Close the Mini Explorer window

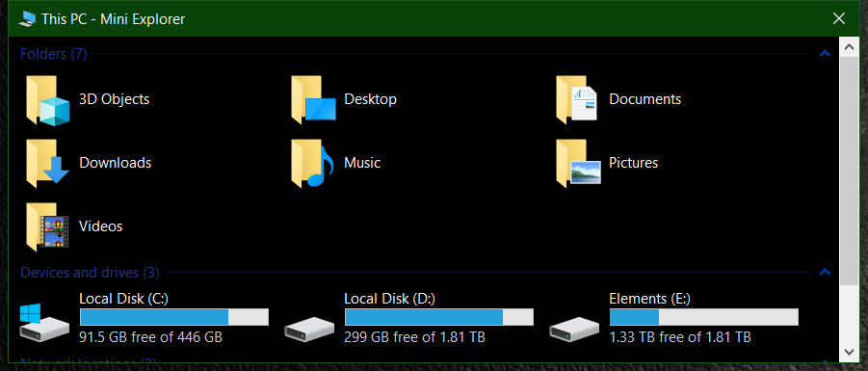[839, 19]
